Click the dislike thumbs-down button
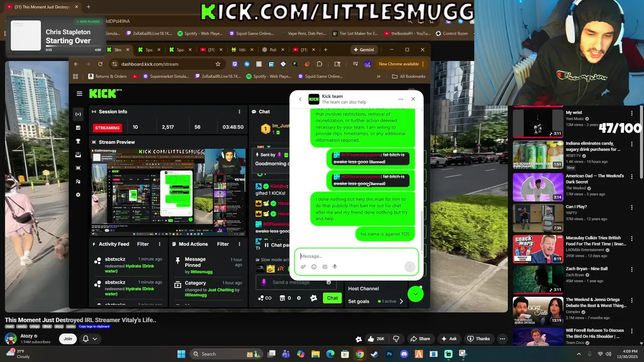 (396, 339)
